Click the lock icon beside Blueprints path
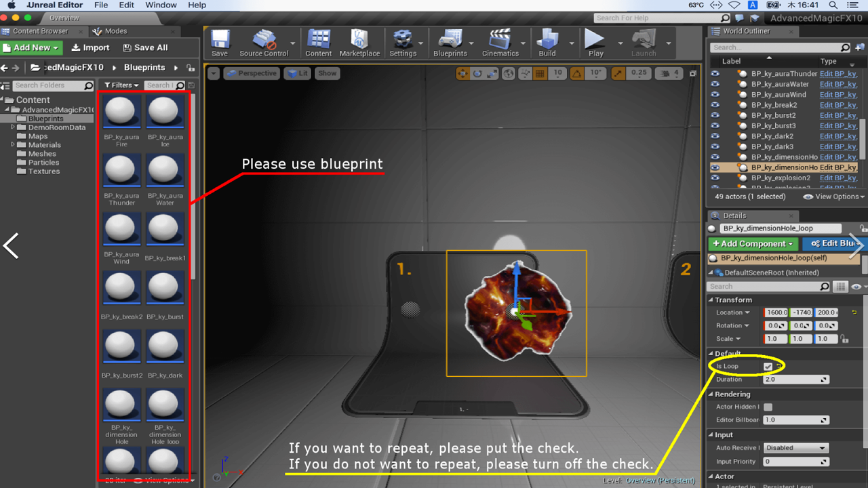Viewport: 868px width, 488px height. 191,68
